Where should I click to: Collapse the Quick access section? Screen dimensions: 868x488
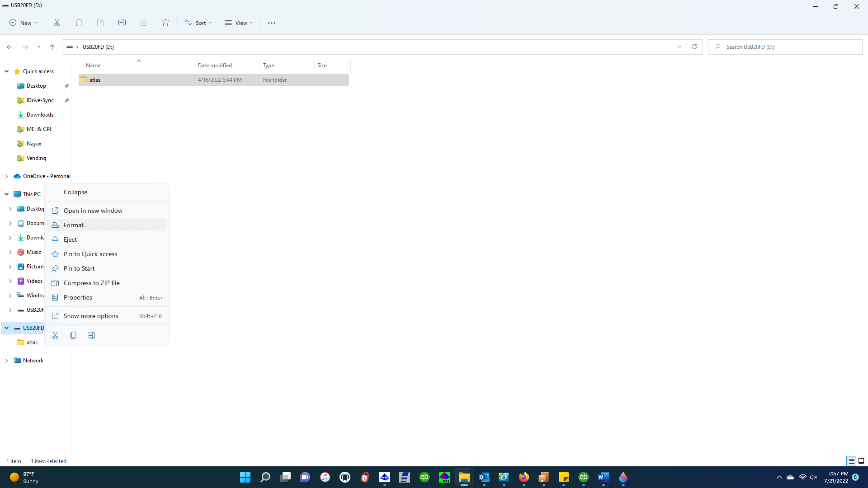[x=7, y=71]
